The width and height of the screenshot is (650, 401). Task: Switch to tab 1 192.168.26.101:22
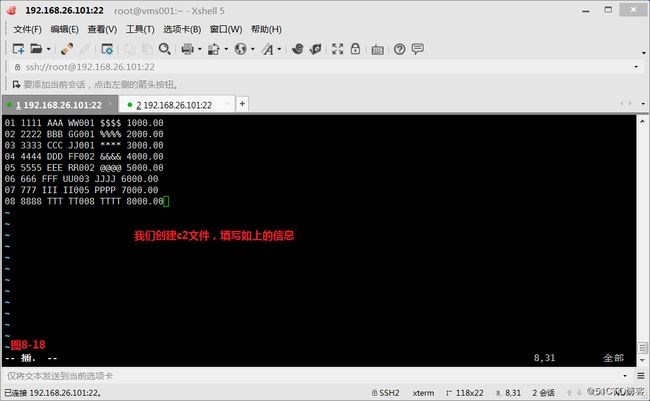tap(59, 105)
